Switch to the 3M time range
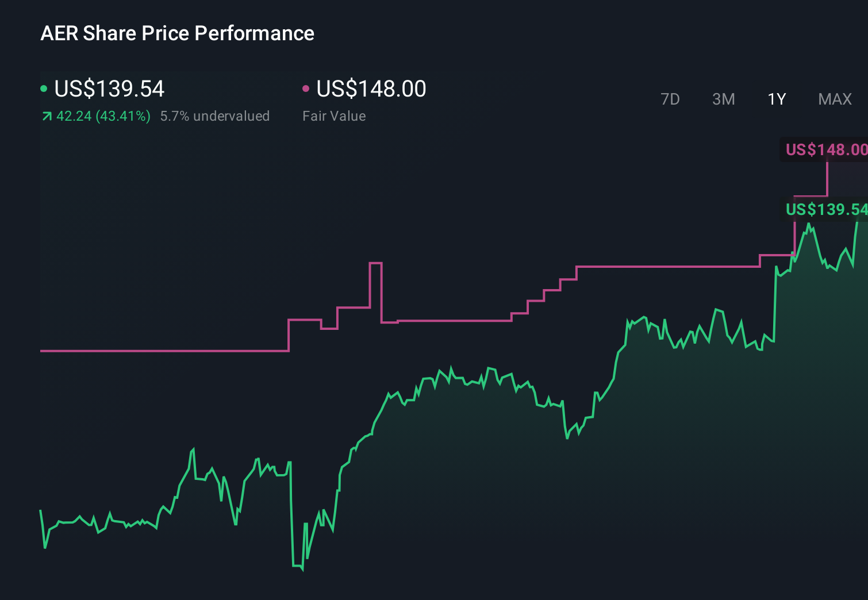Screen dimensions: 868x600 [x=723, y=99]
